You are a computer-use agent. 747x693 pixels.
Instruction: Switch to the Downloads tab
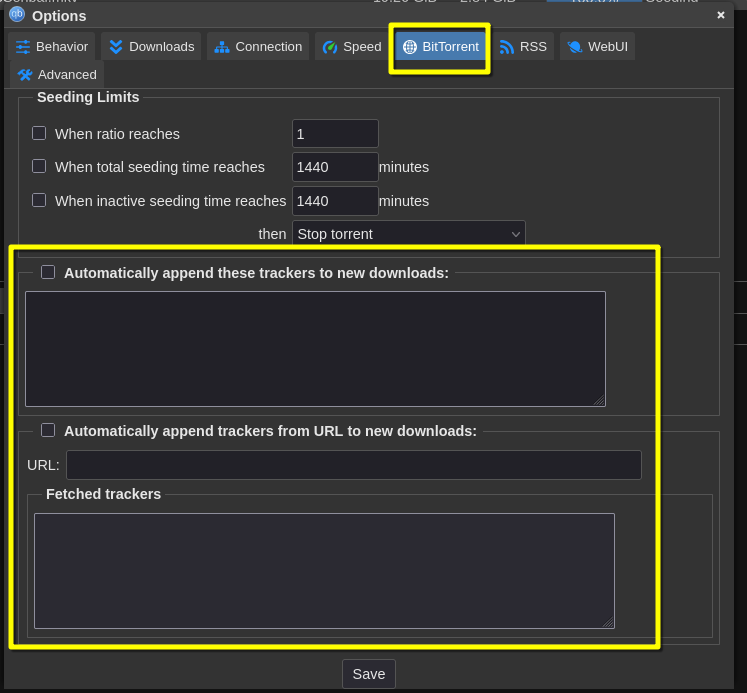(151, 47)
